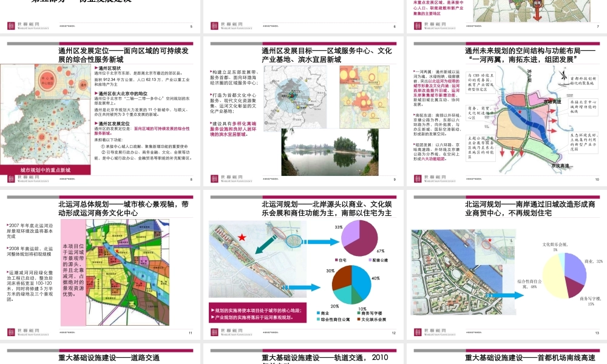
Task: Click the 商务写字楼 legend entry on slide 12
Action: (369, 313)
